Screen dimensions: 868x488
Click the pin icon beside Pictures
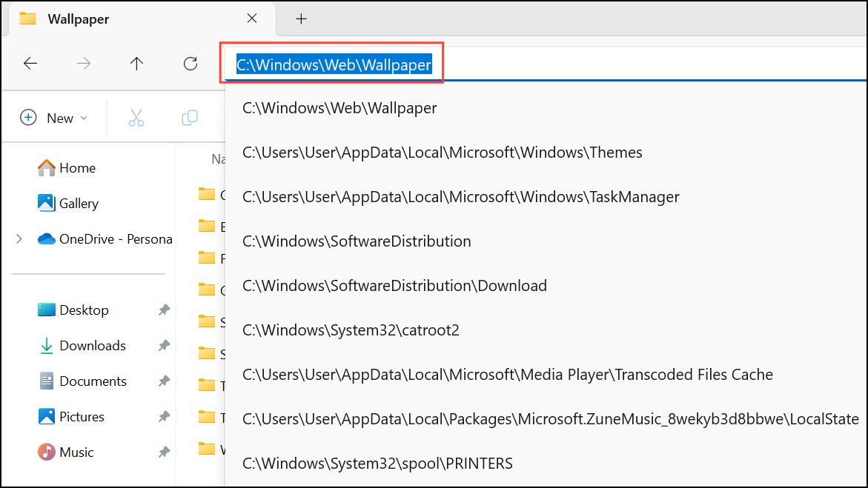click(164, 417)
